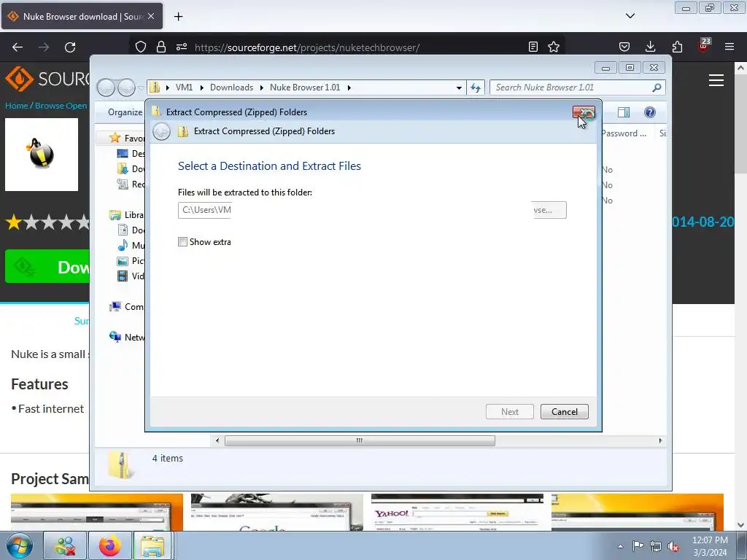Bookmark this page with the star icon
Screen dimensions: 747x560
[x=554, y=47]
